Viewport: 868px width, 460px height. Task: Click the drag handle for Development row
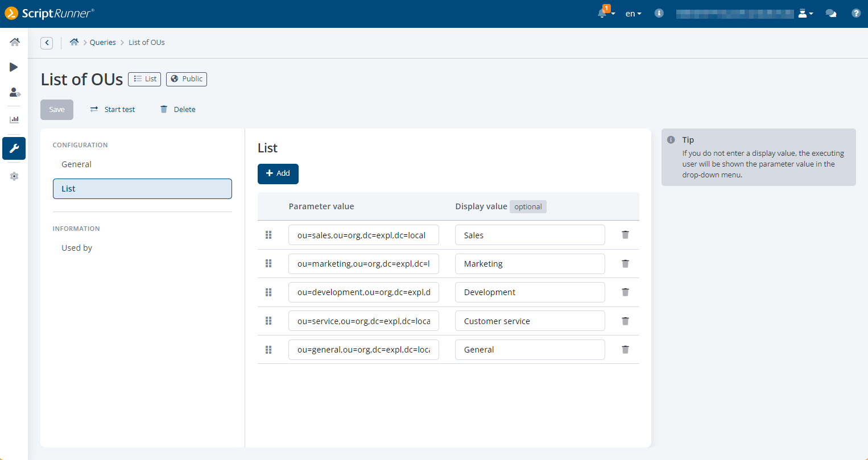click(x=268, y=292)
